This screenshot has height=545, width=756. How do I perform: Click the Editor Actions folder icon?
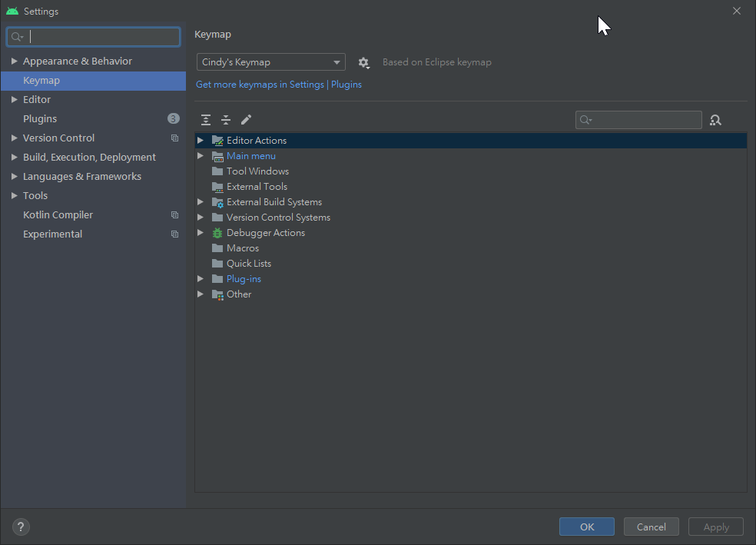tap(217, 141)
